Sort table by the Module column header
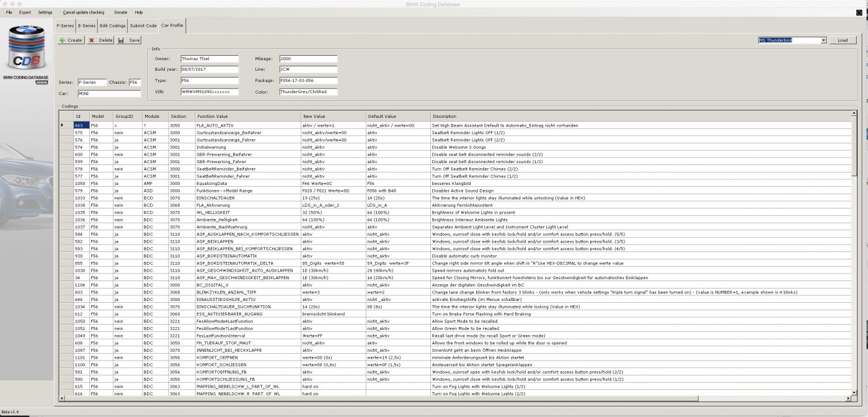The image size is (868, 417). pos(154,116)
